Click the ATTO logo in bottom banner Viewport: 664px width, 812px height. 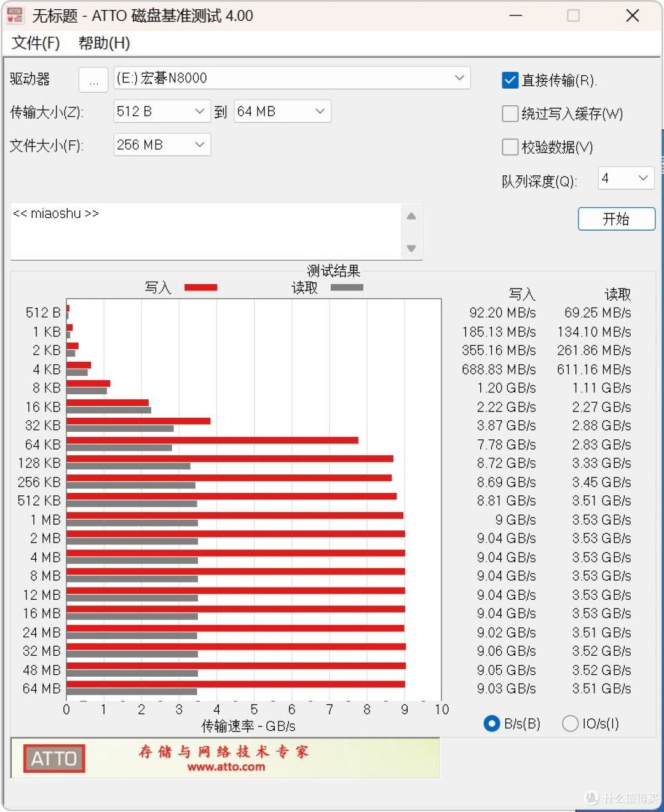(54, 758)
